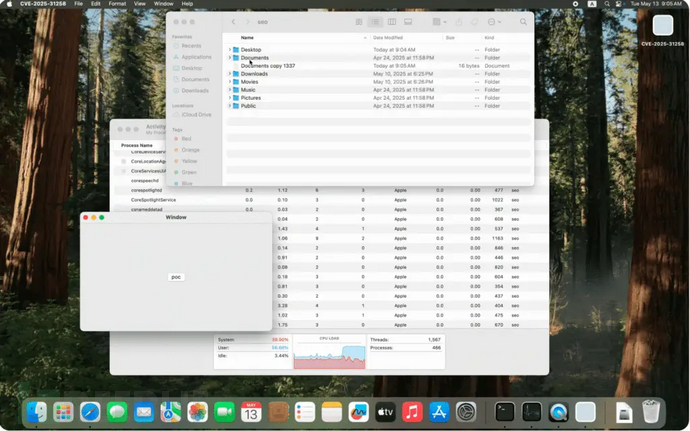690x431 pixels.
Task: Sort Finder list by Kind column
Action: click(489, 38)
